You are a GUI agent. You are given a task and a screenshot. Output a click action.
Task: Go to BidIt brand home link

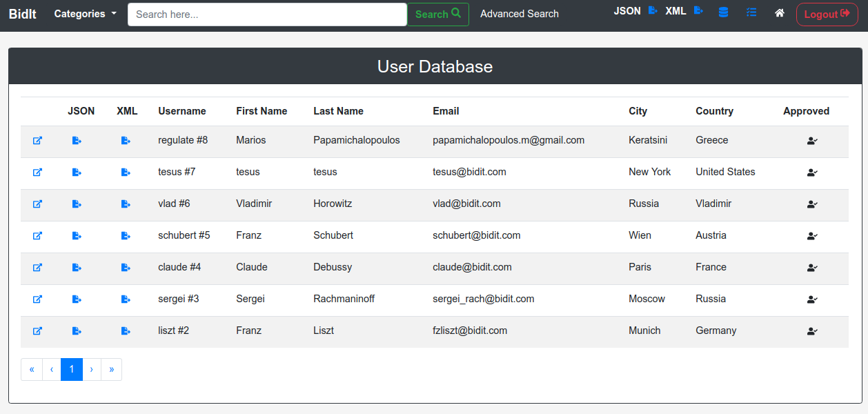pos(23,14)
